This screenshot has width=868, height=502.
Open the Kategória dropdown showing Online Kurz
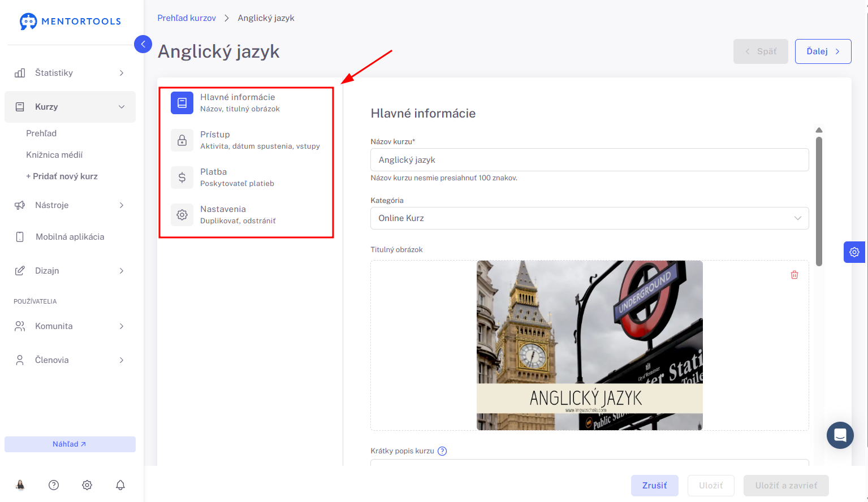589,218
